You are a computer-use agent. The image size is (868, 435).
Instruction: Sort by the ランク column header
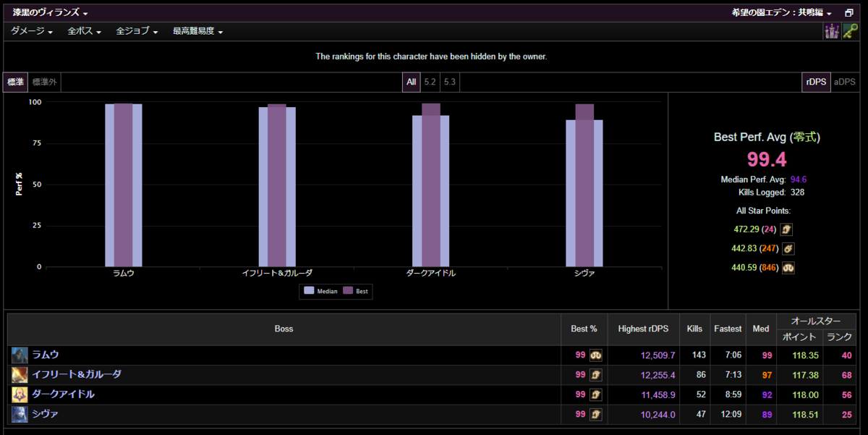pyautogui.click(x=840, y=337)
